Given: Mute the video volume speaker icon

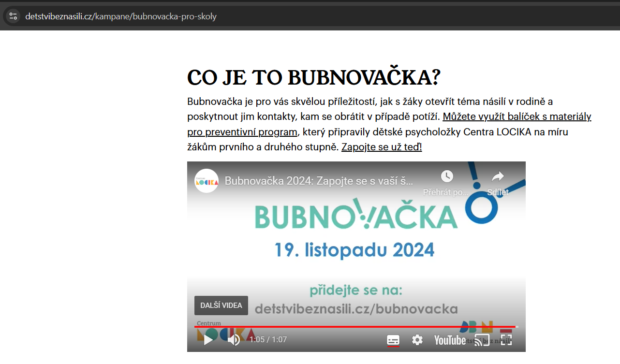Looking at the screenshot, I should (x=234, y=340).
